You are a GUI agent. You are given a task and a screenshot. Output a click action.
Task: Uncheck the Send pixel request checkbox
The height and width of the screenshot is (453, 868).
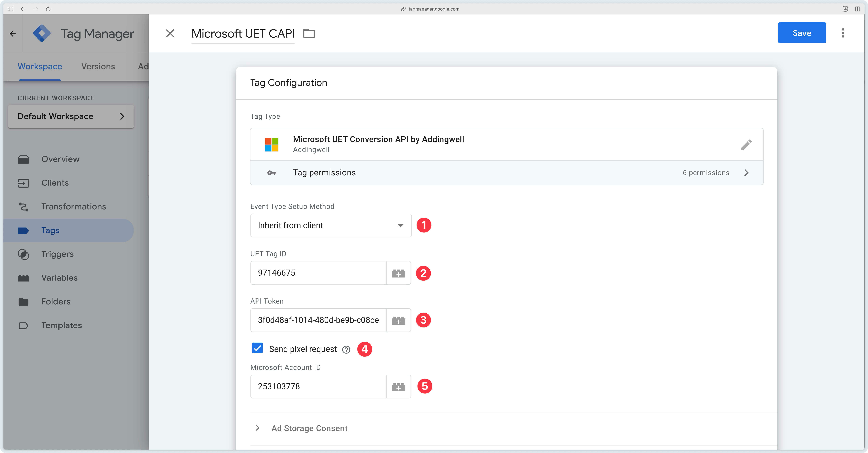pos(257,348)
